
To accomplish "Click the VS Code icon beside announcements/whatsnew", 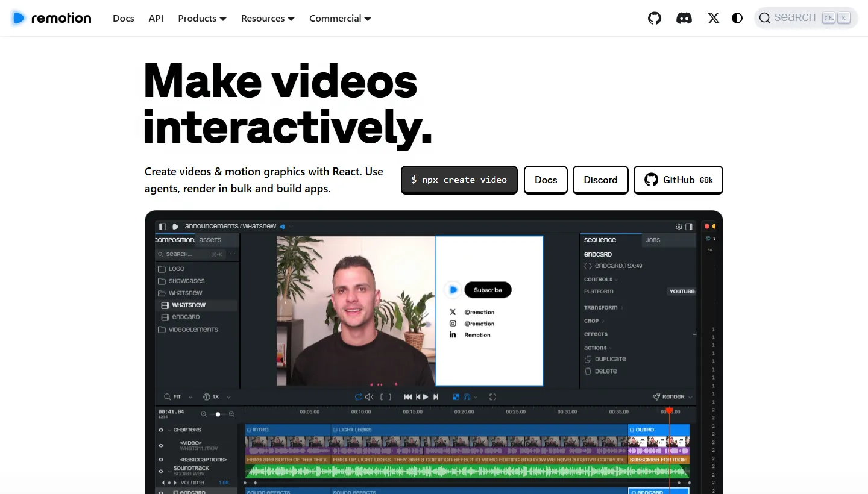I will [x=282, y=226].
